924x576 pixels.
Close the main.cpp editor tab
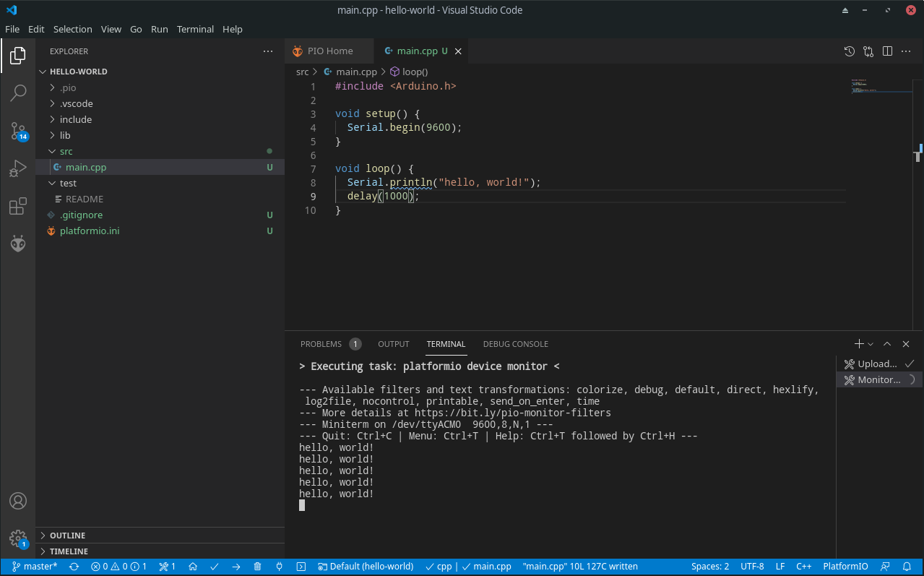point(457,51)
